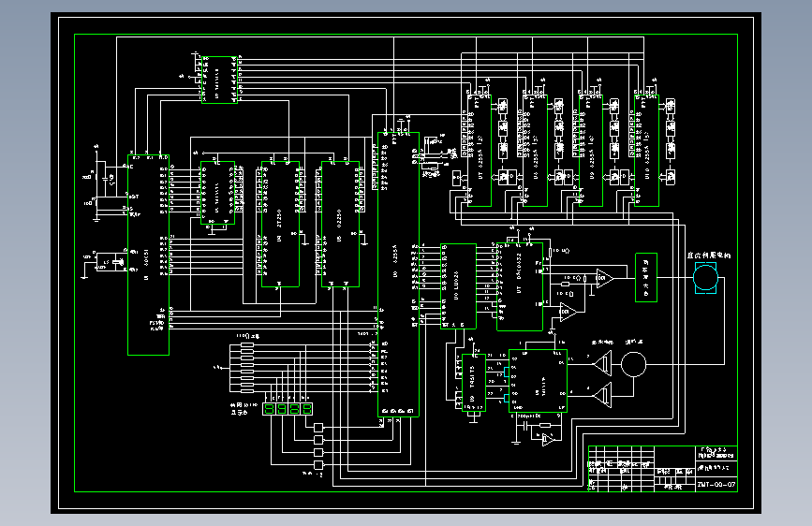812x526 pixels.
Task: Select the DAC0832 converter chip
Action: tap(520, 286)
